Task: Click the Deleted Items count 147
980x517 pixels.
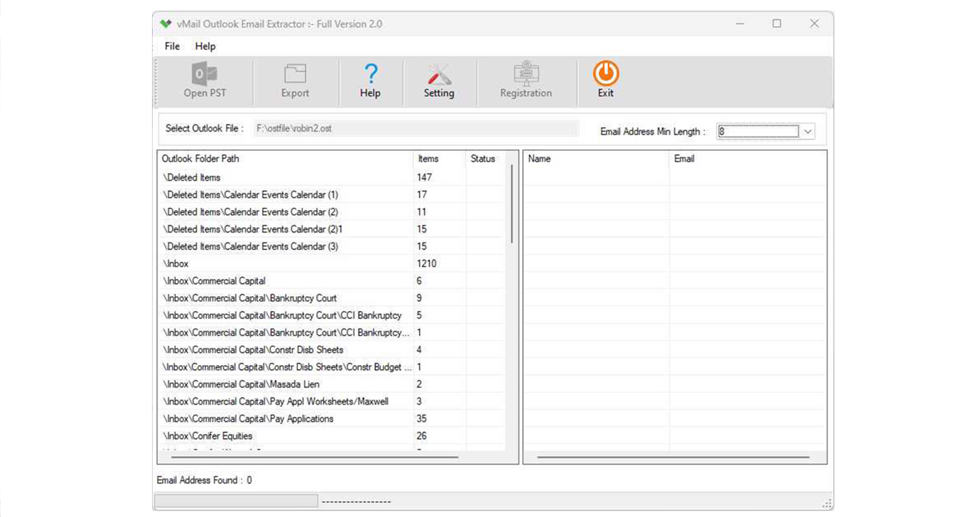Action: point(425,177)
